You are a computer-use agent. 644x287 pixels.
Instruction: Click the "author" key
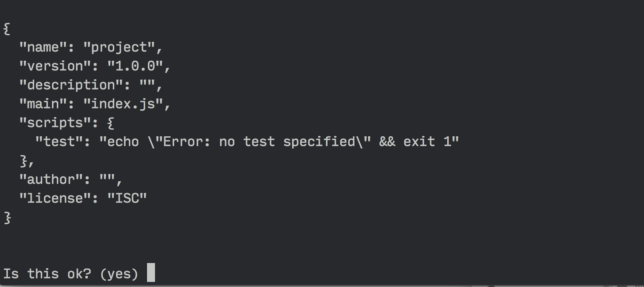(x=51, y=180)
